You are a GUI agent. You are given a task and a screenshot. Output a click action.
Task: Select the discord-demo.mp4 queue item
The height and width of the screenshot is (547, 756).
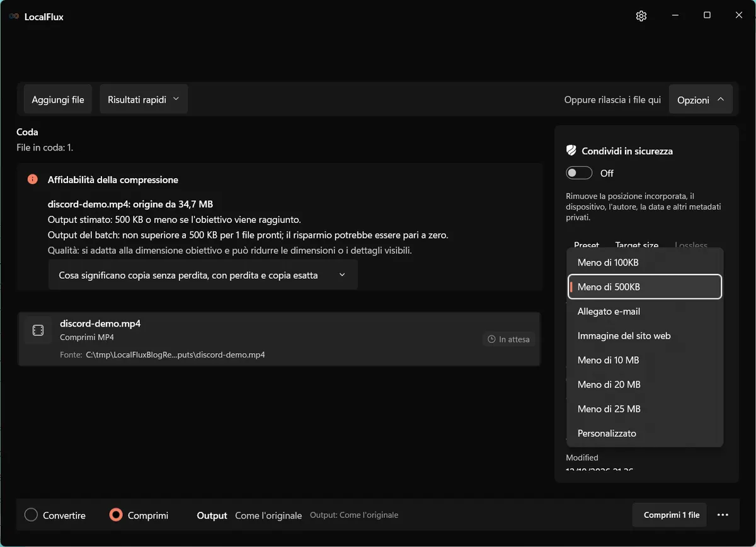279,339
